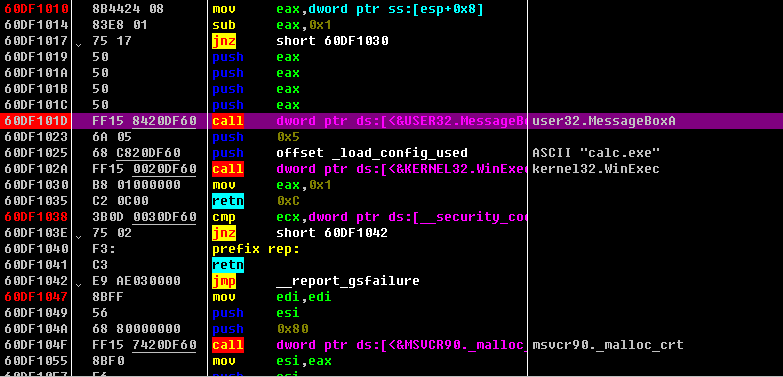This screenshot has width=783, height=377.
Task: Select address 60DF101C
Action: [36, 105]
